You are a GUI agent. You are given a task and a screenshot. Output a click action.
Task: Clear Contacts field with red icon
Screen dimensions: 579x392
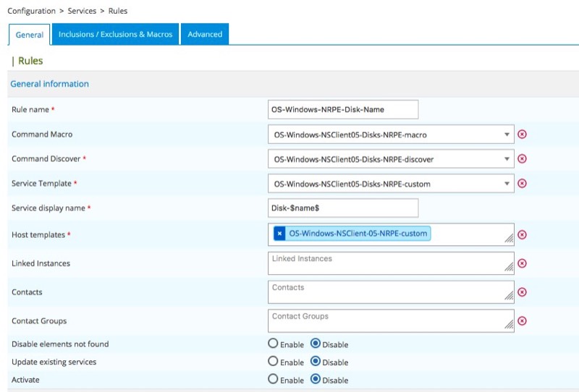tap(522, 292)
